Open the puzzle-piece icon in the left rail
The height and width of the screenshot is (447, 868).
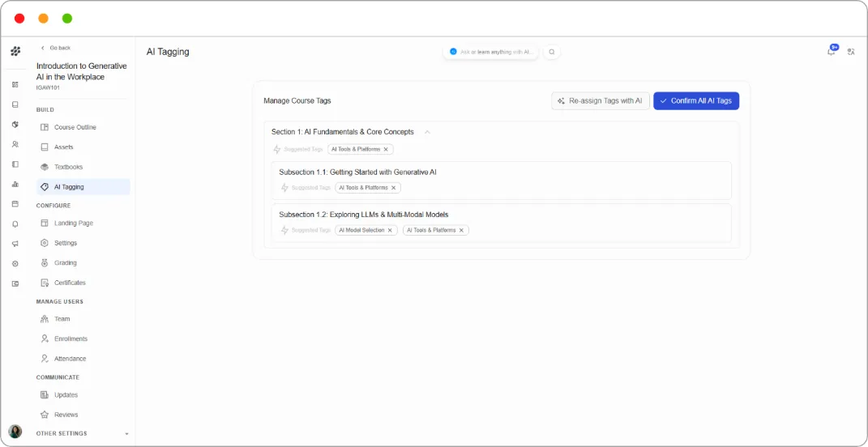pyautogui.click(x=15, y=125)
